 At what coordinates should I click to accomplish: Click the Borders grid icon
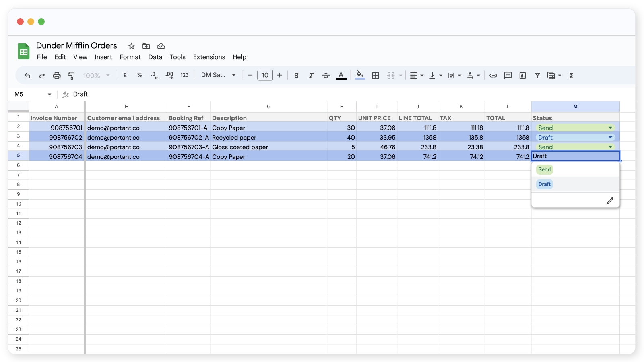[376, 76]
